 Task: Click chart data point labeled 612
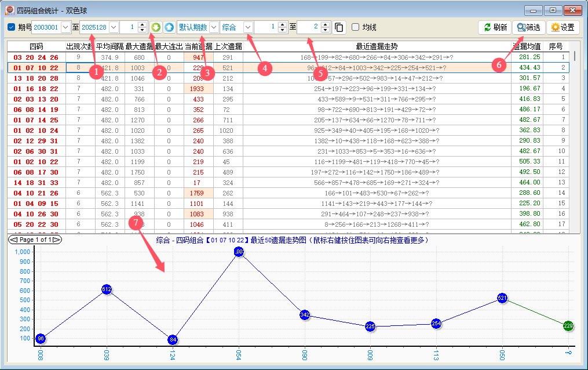[107, 289]
